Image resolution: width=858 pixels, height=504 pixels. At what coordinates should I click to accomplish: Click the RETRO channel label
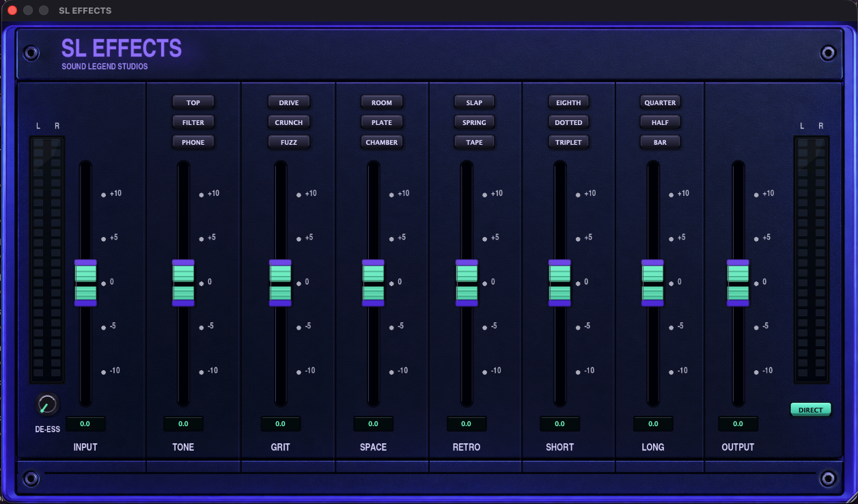(x=467, y=447)
